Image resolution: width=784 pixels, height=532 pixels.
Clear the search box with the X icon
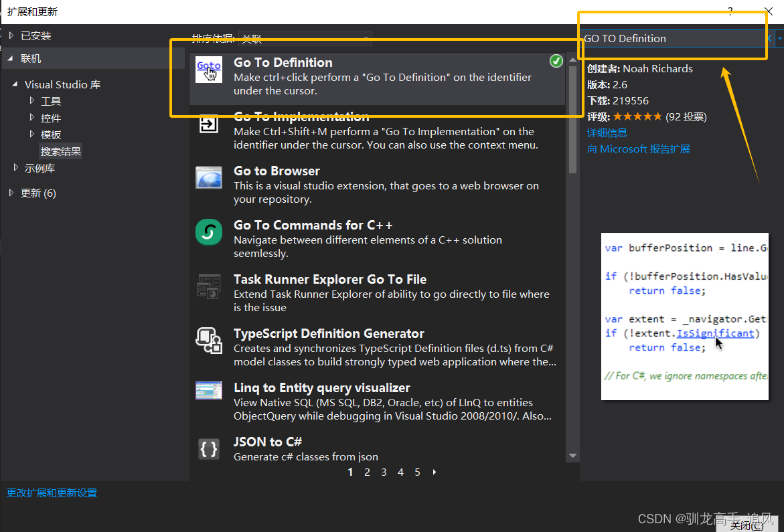[x=769, y=38]
